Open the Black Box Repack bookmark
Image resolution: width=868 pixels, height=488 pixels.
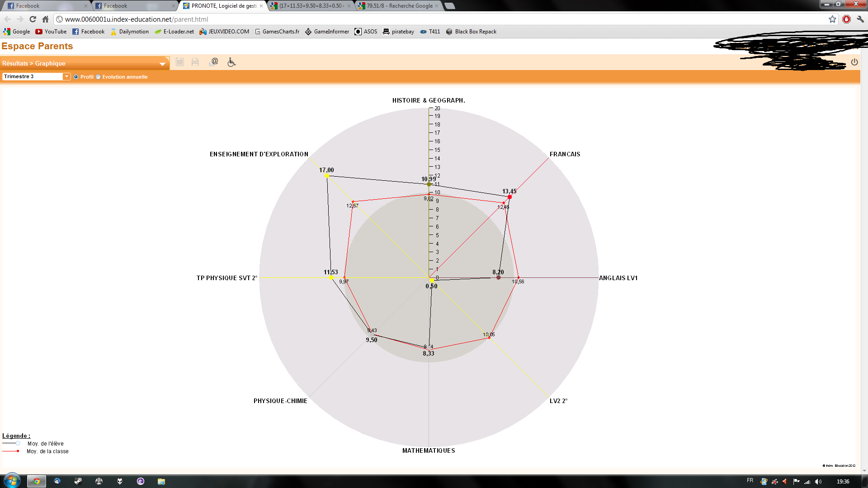tap(471, 32)
